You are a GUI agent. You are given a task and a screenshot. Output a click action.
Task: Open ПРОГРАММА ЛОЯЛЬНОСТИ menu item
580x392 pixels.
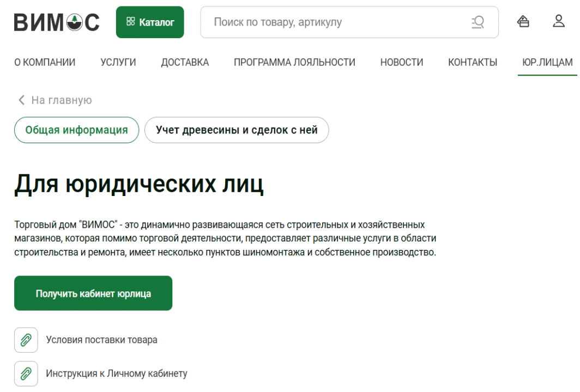[x=294, y=63]
